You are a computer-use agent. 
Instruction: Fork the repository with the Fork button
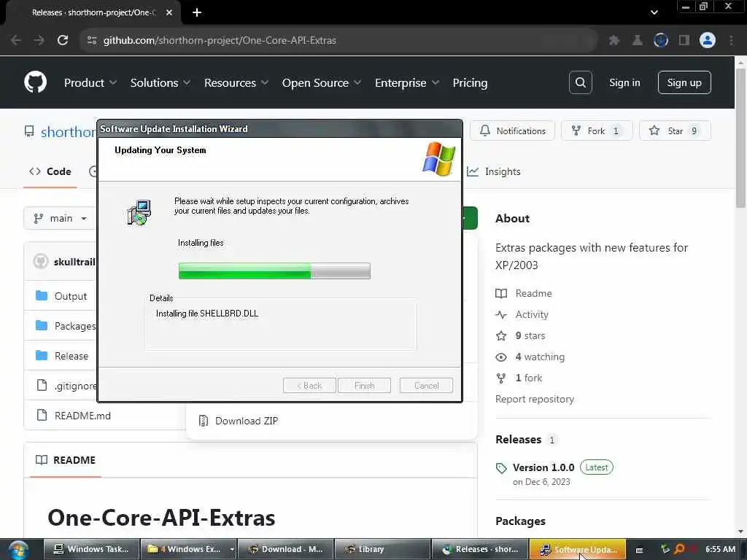[597, 131]
